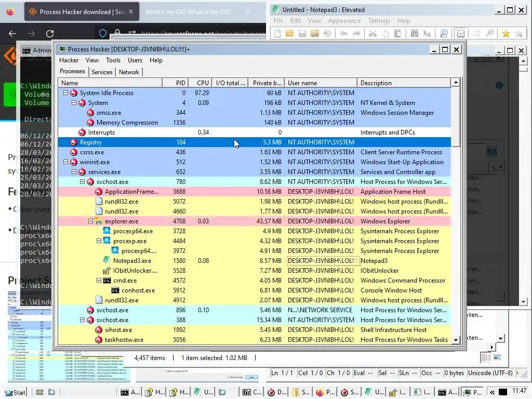Image resolution: width=532 pixels, height=399 pixels.
Task: Click the 7z taskbar button
Action: coord(252,392)
